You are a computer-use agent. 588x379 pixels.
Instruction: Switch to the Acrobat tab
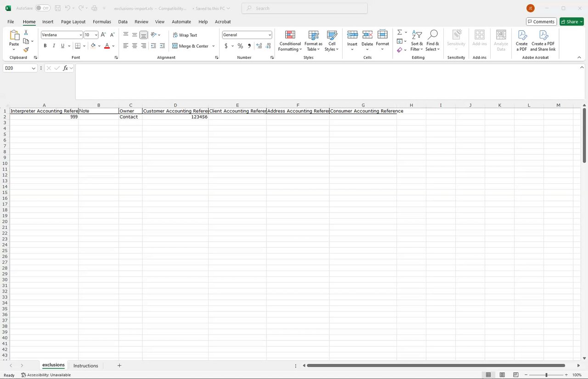(x=223, y=22)
